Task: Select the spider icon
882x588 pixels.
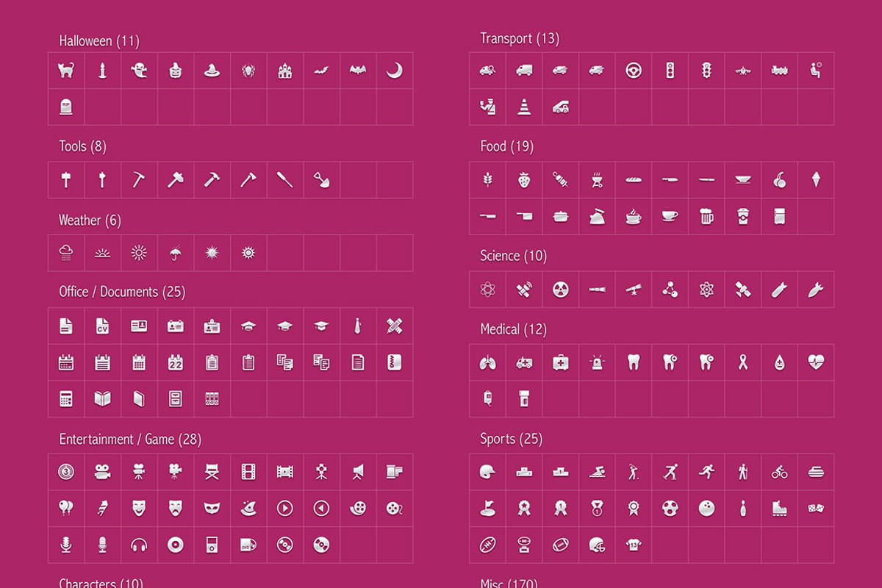Action: coord(248,71)
